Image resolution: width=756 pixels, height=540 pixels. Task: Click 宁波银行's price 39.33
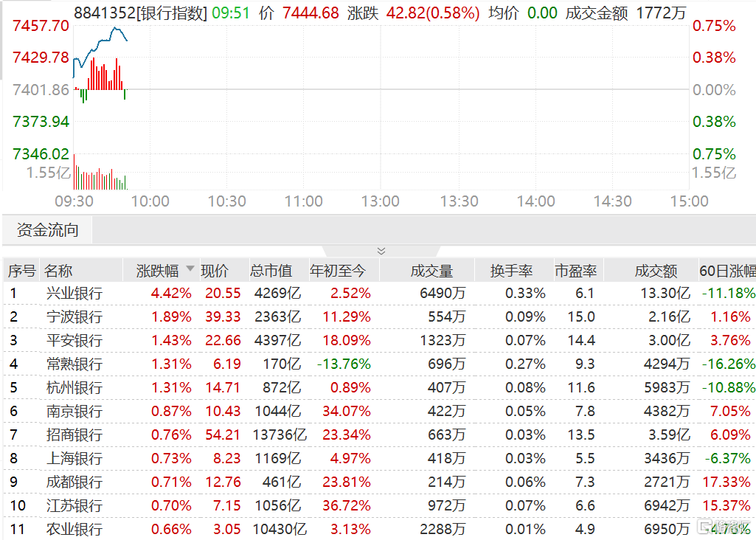[x=223, y=316]
